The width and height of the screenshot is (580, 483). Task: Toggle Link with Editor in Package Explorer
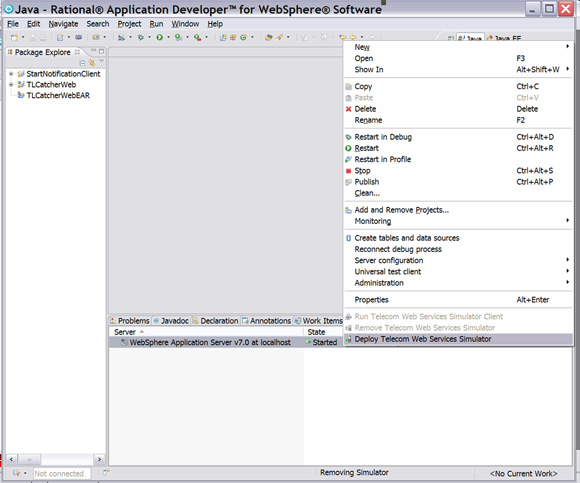tap(92, 63)
